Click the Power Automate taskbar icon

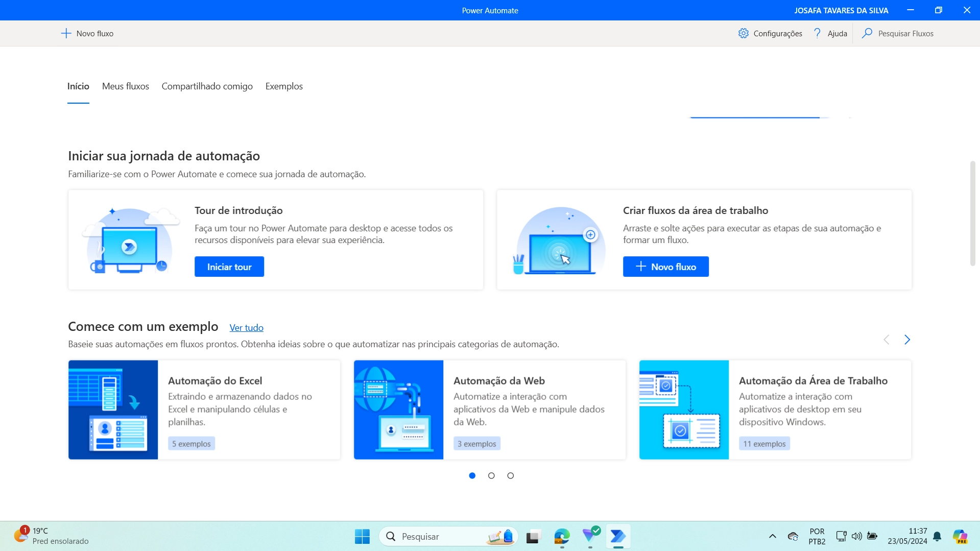click(618, 536)
